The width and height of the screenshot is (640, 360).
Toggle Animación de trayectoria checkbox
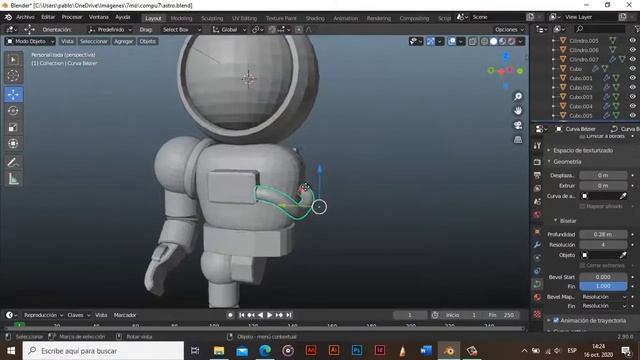(x=556, y=320)
